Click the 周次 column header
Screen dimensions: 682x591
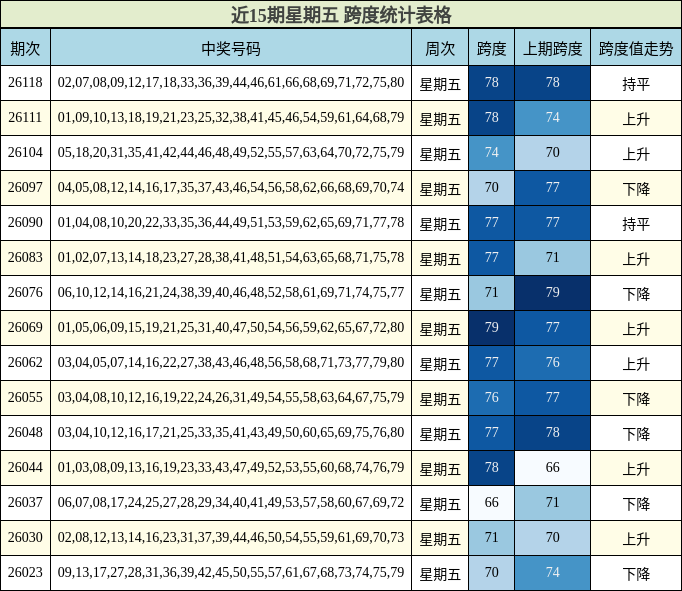click(440, 48)
